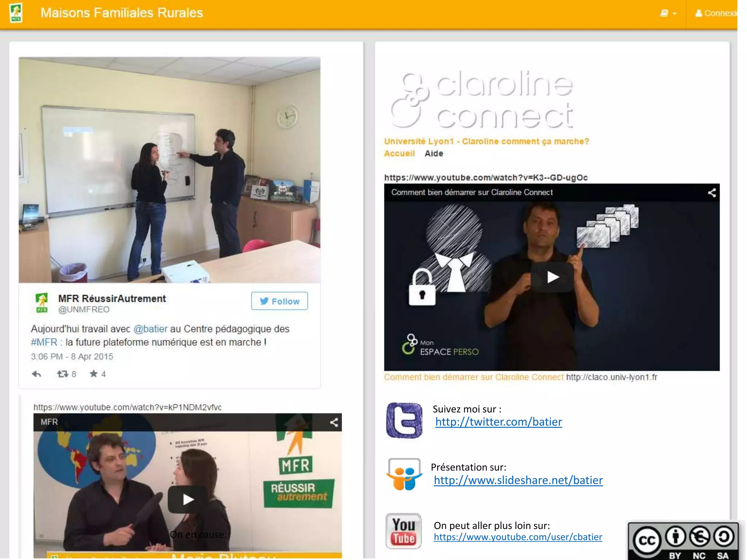The width and height of the screenshot is (747, 560).
Task: Open the twitter.com/batier link
Action: pyautogui.click(x=498, y=422)
